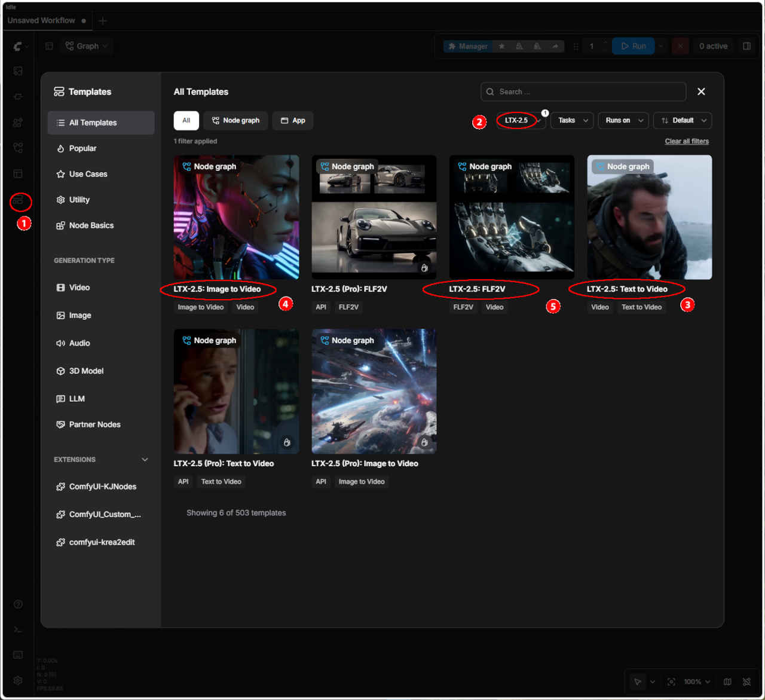The height and width of the screenshot is (700, 765).
Task: Toggle link visibility on canvas
Action: pyautogui.click(x=746, y=681)
